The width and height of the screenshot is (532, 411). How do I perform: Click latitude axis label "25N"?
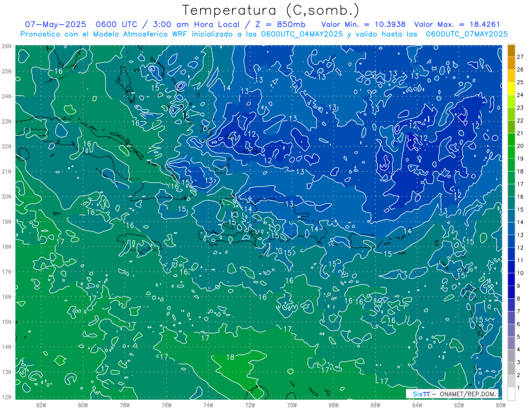coord(7,71)
